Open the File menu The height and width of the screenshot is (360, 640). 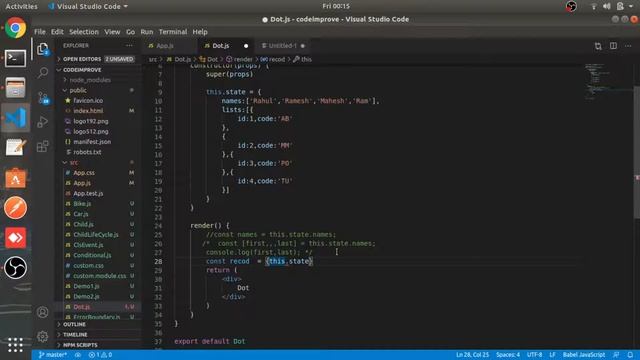click(x=40, y=32)
